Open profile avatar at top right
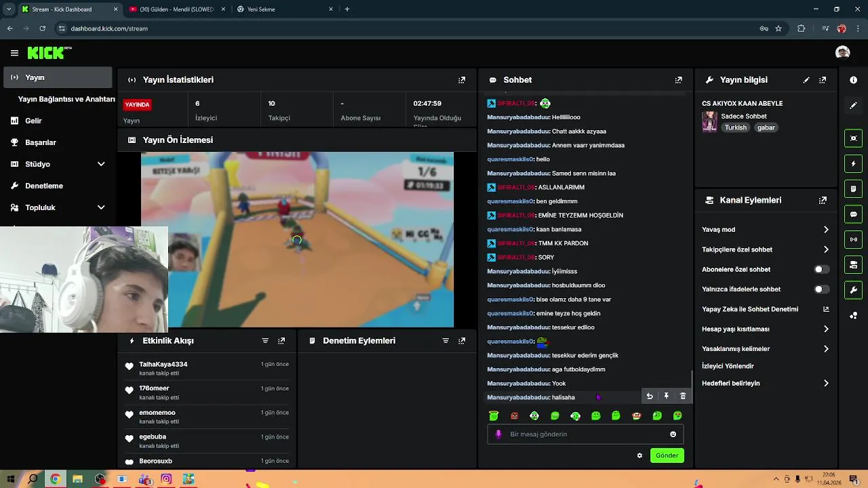 pyautogui.click(x=842, y=53)
